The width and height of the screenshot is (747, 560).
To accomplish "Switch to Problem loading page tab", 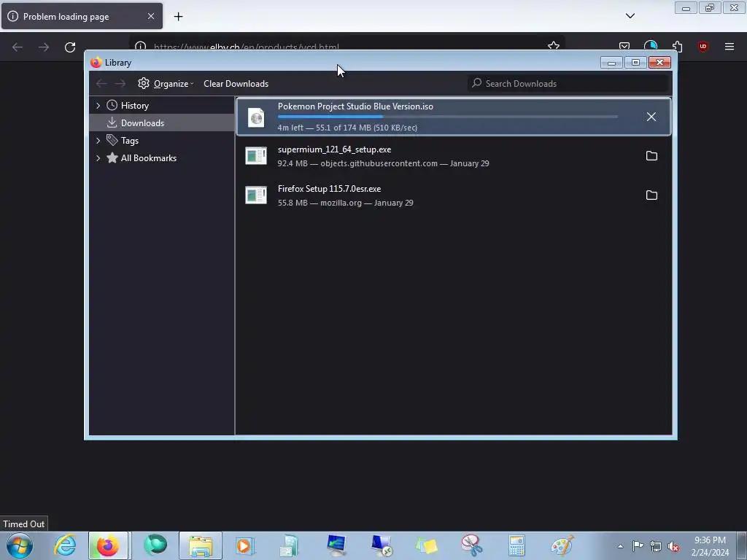I will 82,16.
